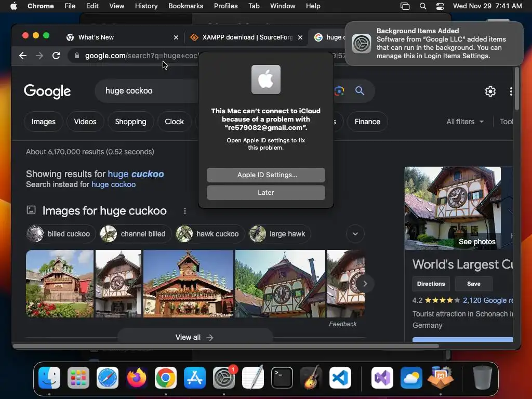Image resolution: width=532 pixels, height=399 pixels.
Task: Select the channel billed suggestion chip
Action: (x=136, y=234)
